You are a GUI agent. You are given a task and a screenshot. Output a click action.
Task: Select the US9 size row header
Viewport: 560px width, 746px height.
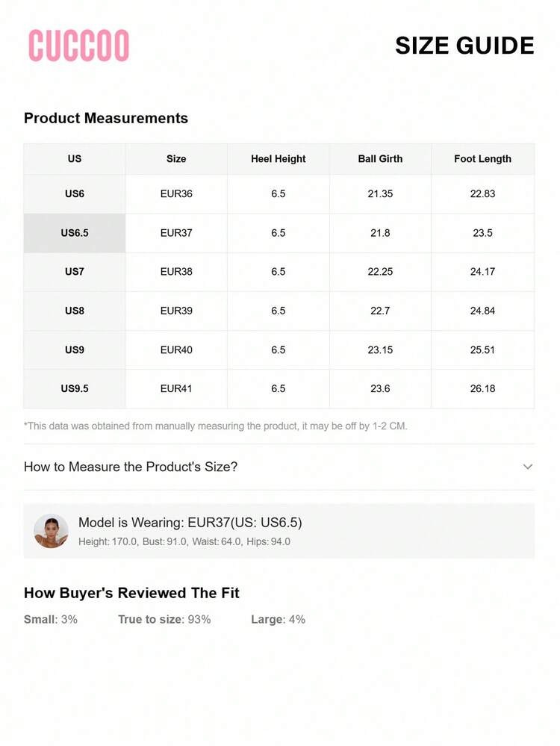point(75,349)
